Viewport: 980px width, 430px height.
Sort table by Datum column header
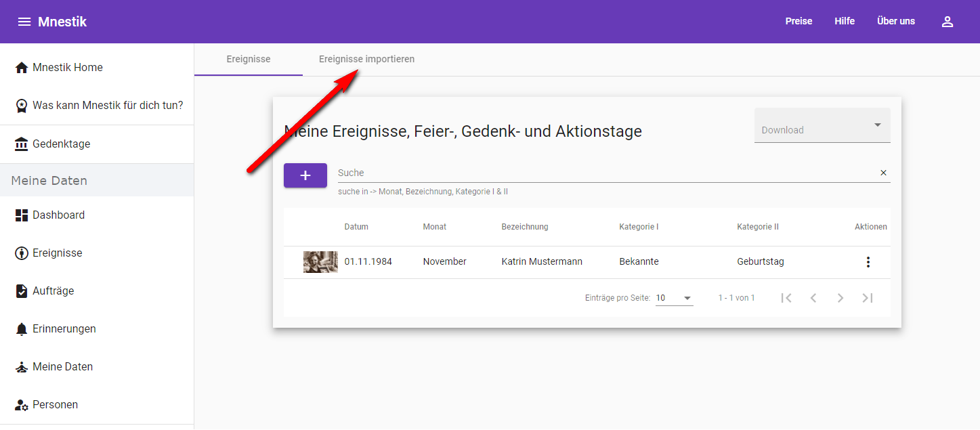(x=356, y=227)
